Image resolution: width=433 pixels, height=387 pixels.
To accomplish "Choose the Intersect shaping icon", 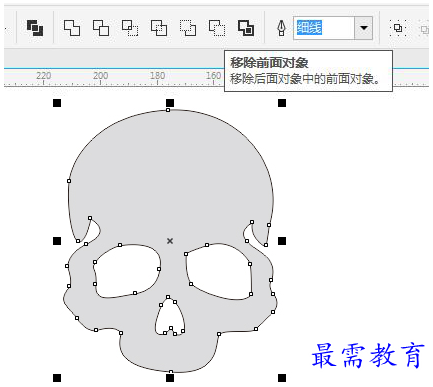I will 130,28.
